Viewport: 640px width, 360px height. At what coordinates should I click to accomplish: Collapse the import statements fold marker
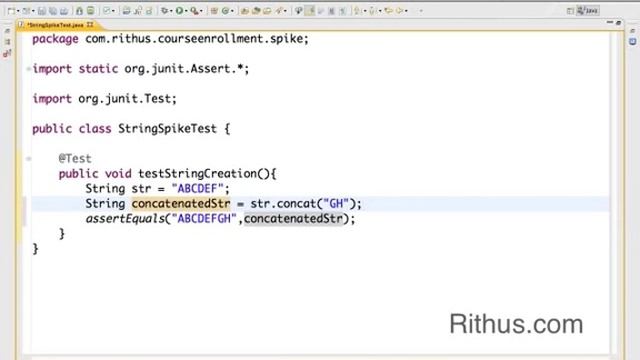click(x=29, y=69)
